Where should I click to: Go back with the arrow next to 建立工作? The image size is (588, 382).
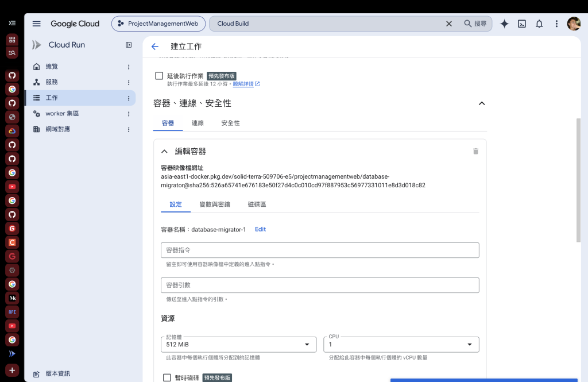(x=155, y=47)
